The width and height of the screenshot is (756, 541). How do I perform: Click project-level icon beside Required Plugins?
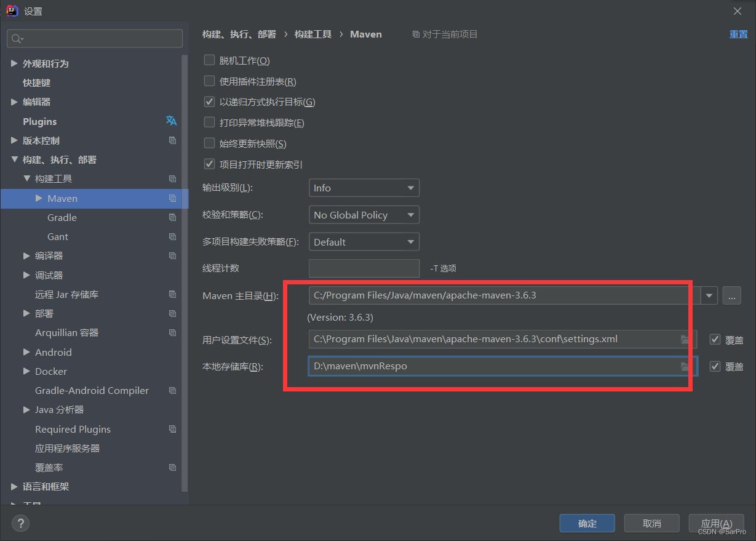pyautogui.click(x=172, y=429)
